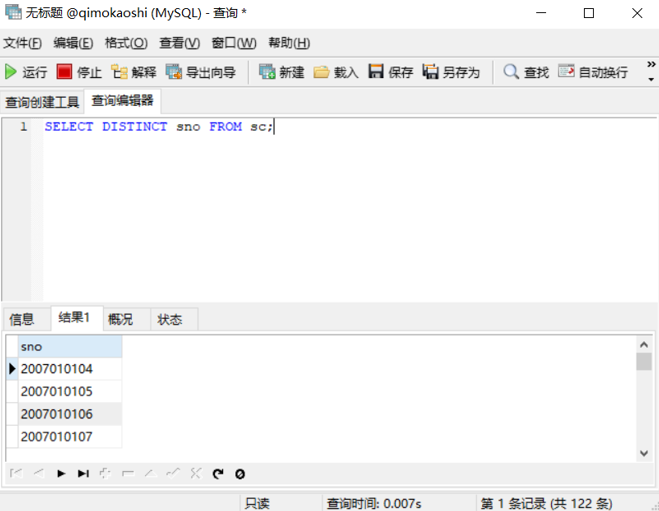
Task: Jump to last record icon
Action: click(83, 474)
